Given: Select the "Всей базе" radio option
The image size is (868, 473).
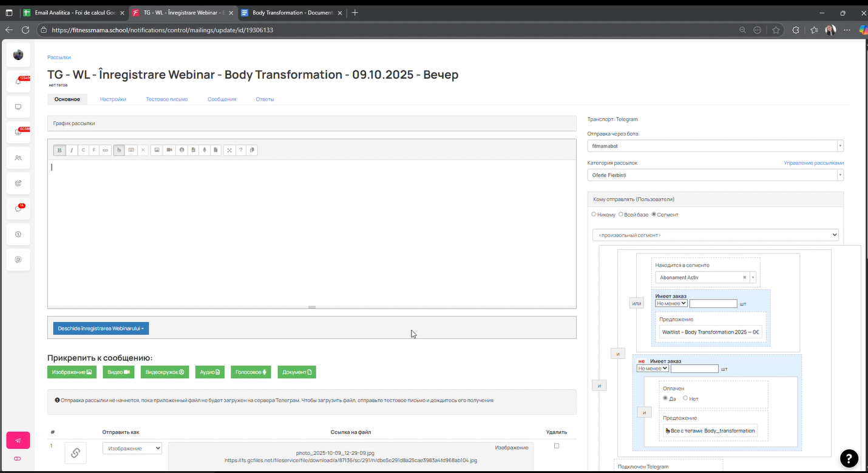Looking at the screenshot, I should click(x=620, y=215).
